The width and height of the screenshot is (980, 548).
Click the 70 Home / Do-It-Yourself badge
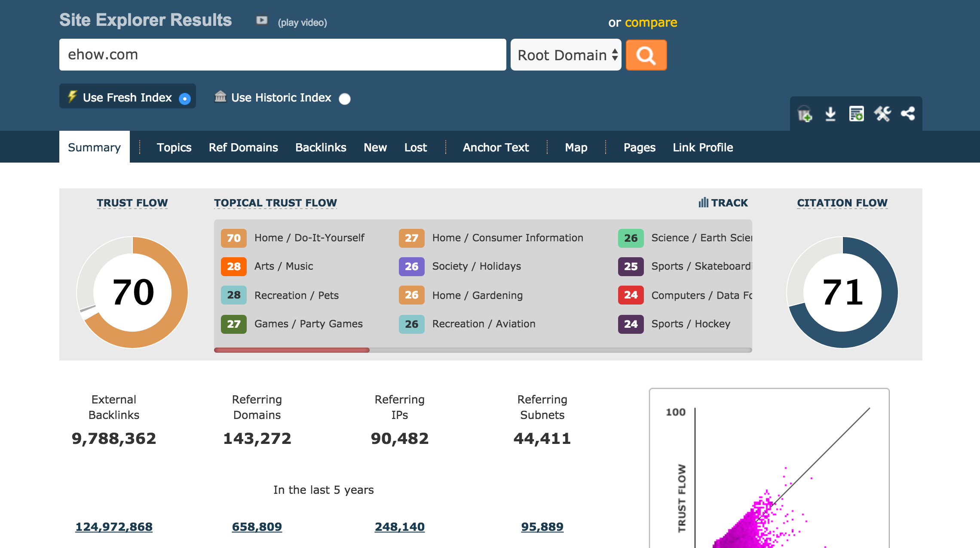233,238
